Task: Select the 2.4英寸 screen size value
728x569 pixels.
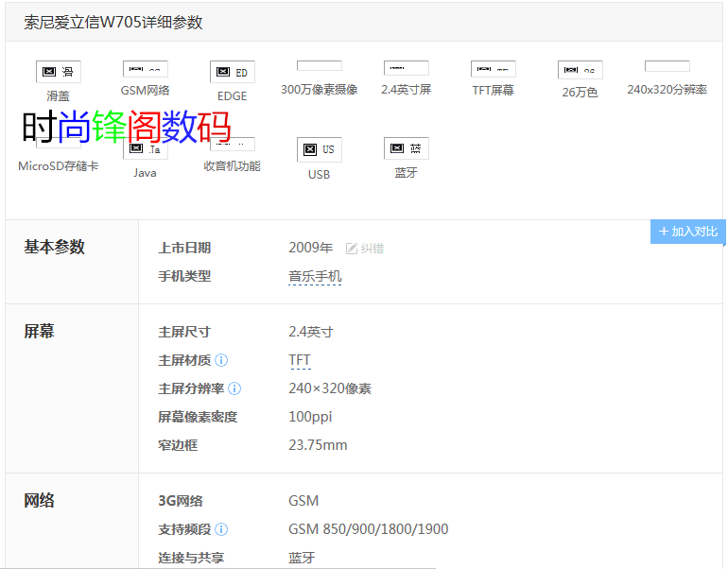Action: 311,332
